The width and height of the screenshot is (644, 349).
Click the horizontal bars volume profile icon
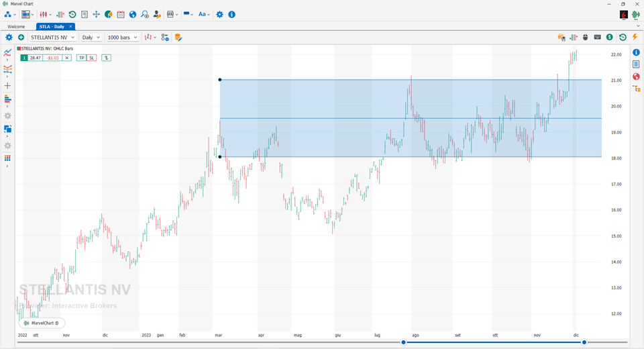pyautogui.click(x=7, y=99)
